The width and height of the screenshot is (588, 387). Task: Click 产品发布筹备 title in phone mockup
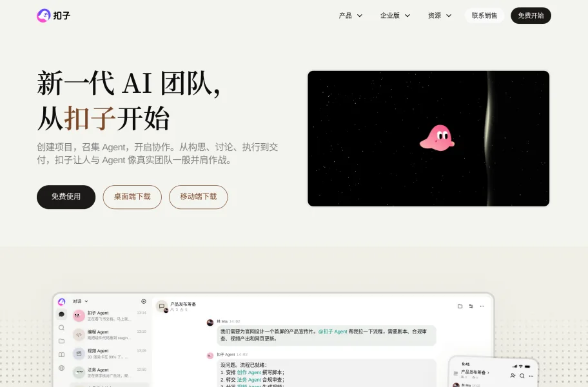475,372
